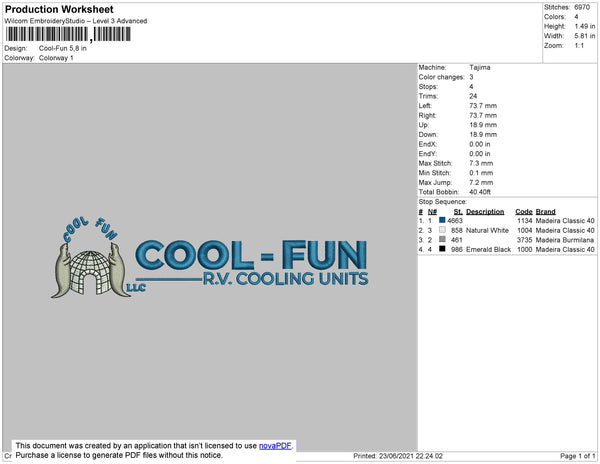
Task: Click the gray swatch in stop 3
Action: tap(442, 239)
